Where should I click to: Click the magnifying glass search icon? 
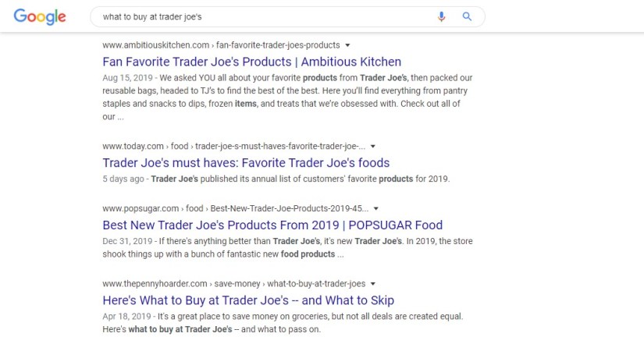(x=468, y=16)
